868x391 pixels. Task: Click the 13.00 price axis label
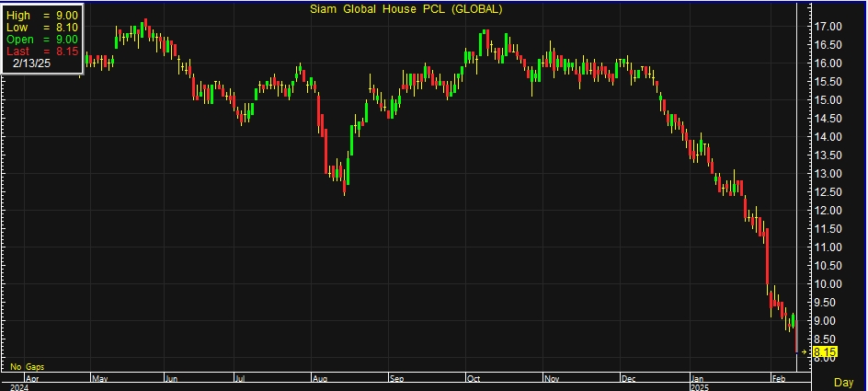(x=829, y=174)
